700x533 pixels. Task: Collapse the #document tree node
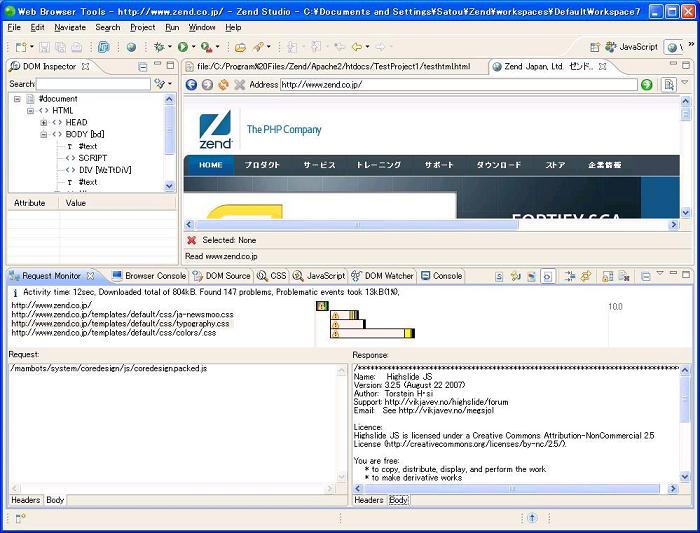click(17, 99)
